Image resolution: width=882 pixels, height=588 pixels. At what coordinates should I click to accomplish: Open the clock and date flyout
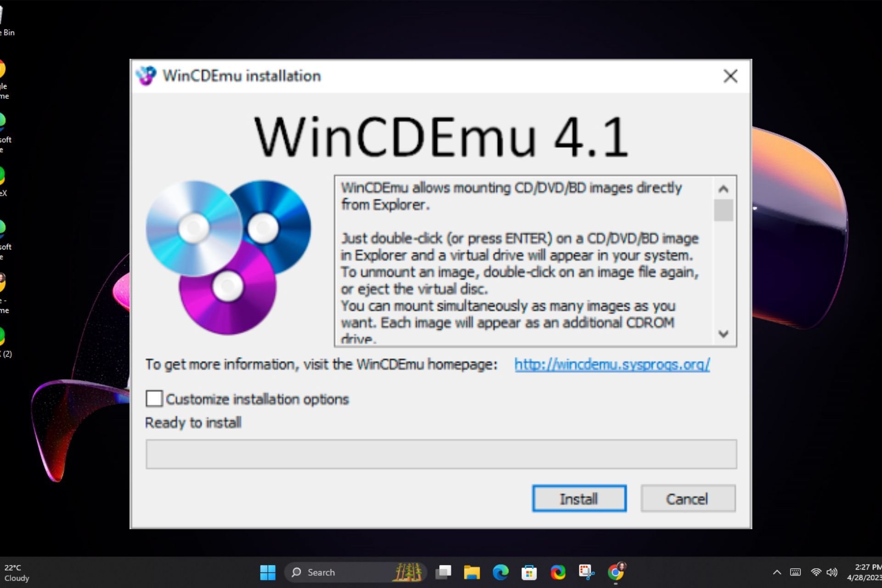pos(864,572)
